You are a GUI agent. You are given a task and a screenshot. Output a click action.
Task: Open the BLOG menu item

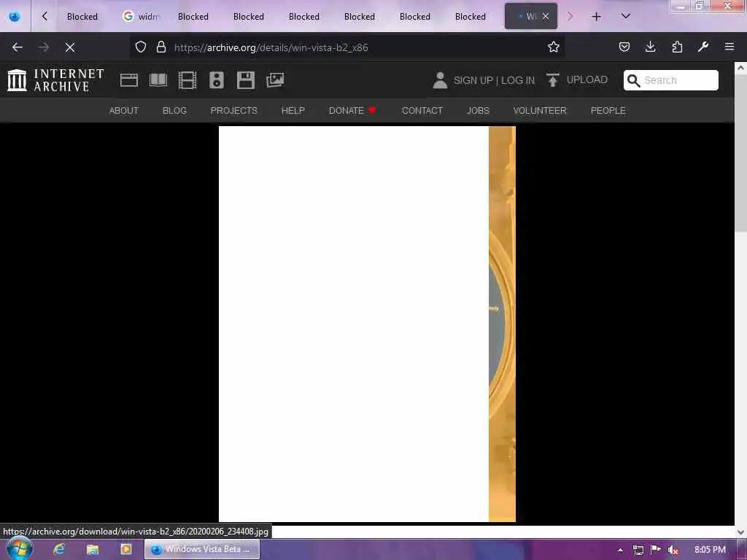click(174, 111)
